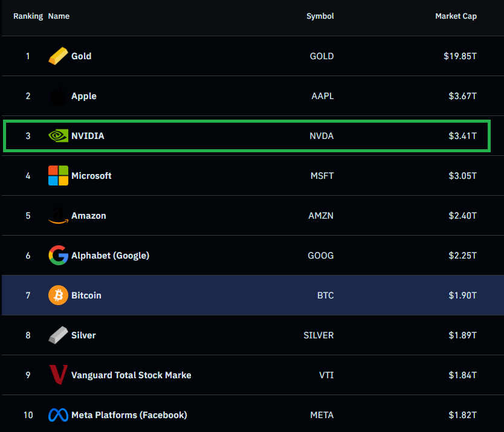Viewport: 504px width, 432px height.
Task: Click the orange Bitcoin logo
Action: 58,295
